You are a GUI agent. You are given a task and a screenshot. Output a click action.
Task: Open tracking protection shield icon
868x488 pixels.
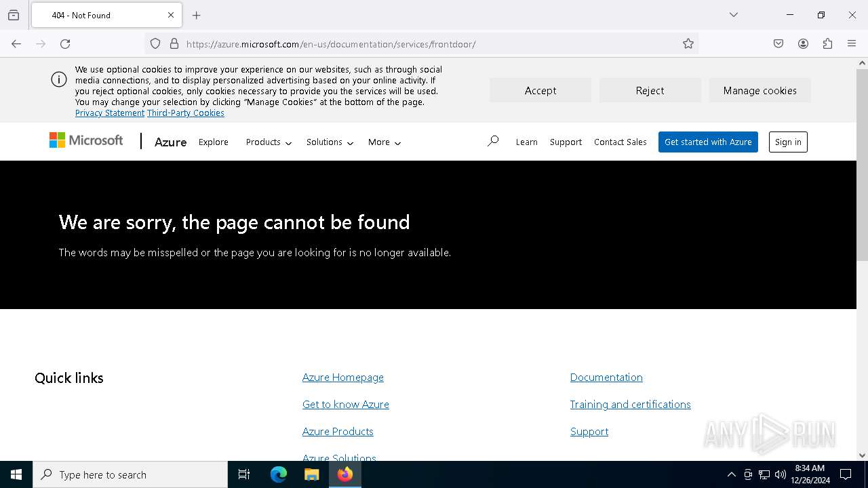(155, 44)
